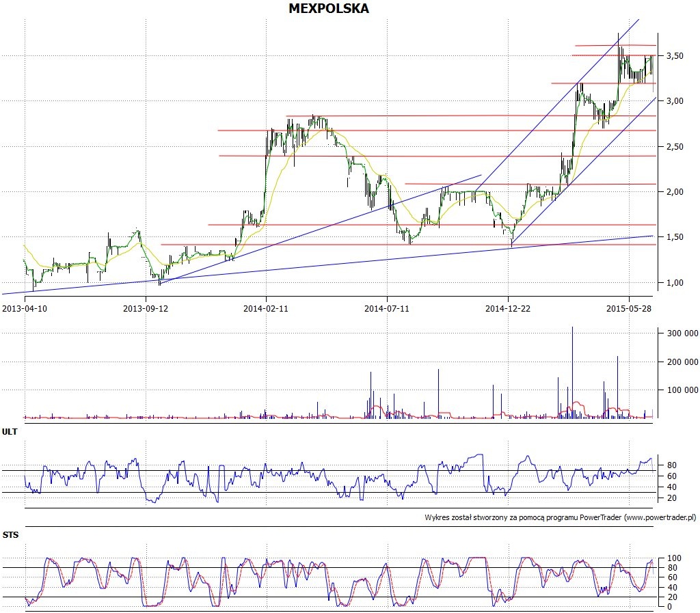Click the 2015-05-28 date label
700x613 pixels.
click(629, 308)
